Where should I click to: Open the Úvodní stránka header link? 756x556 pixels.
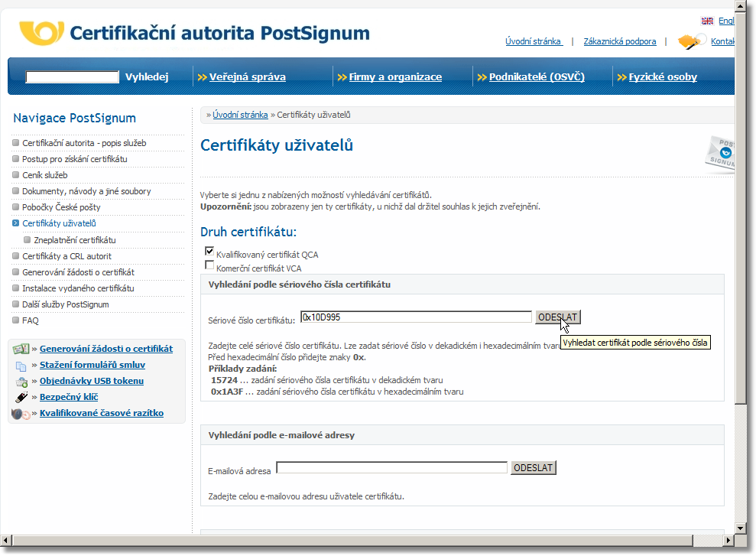pyautogui.click(x=534, y=41)
